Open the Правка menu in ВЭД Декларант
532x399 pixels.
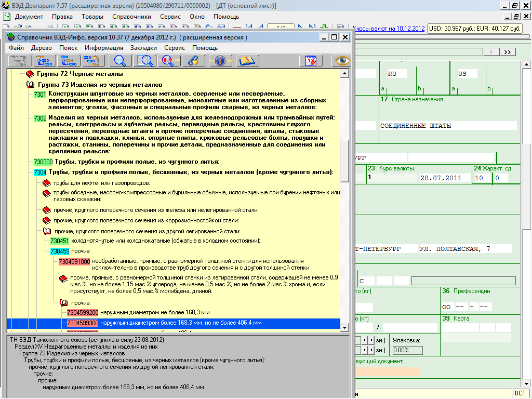coord(62,17)
